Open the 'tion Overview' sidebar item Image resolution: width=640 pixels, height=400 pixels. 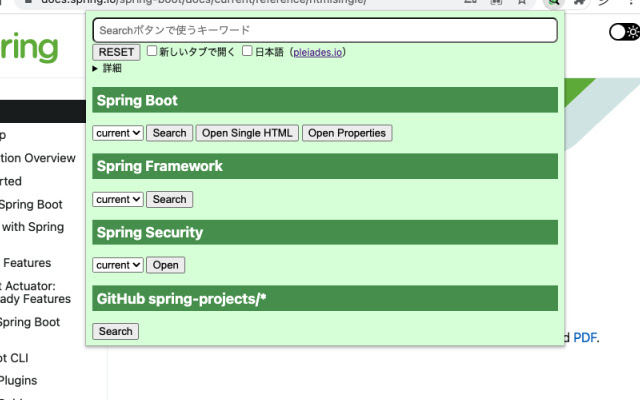pos(38,158)
